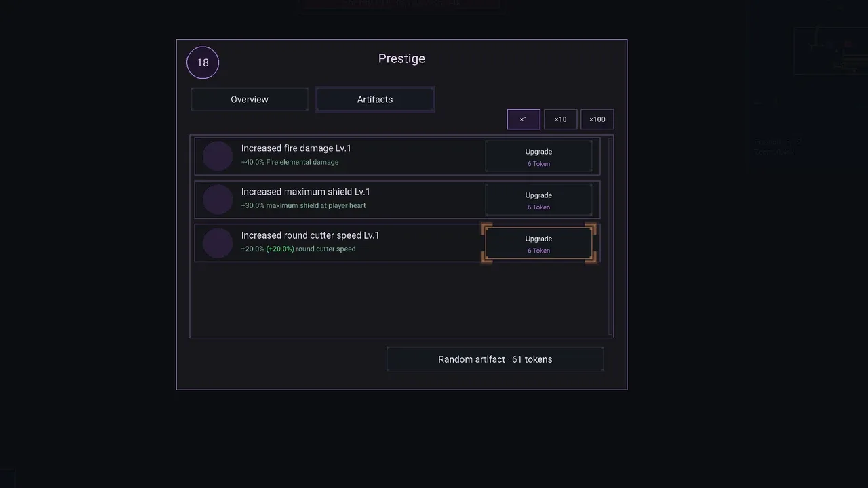The width and height of the screenshot is (868, 488).
Task: Select the Increased maximum shield Lv.1 row
Action: click(397, 199)
